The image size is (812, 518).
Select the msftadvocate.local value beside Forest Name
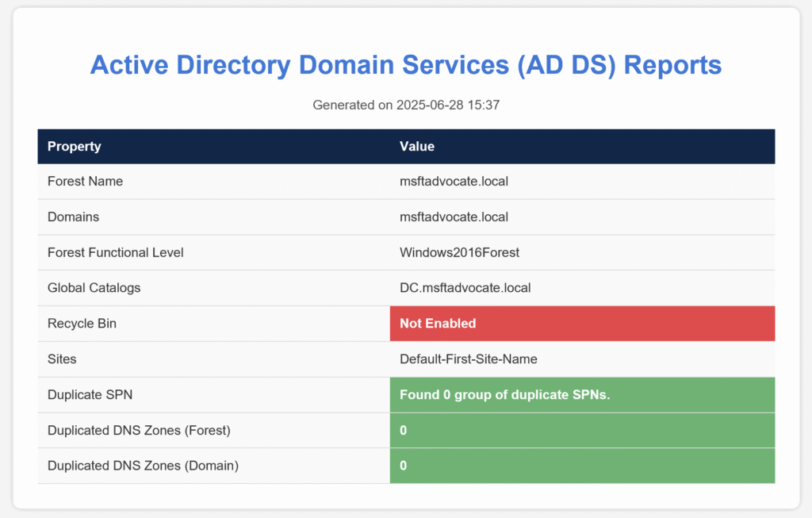pyautogui.click(x=454, y=181)
